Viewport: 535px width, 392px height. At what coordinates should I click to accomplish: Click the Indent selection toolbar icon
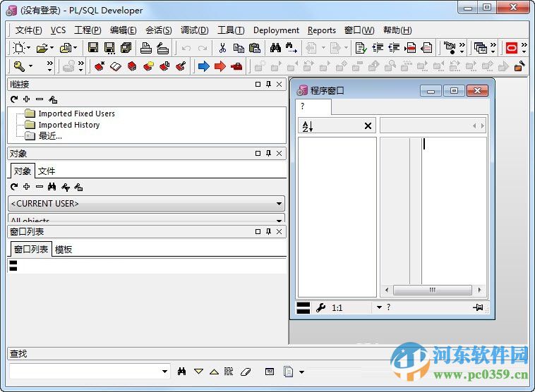point(378,48)
